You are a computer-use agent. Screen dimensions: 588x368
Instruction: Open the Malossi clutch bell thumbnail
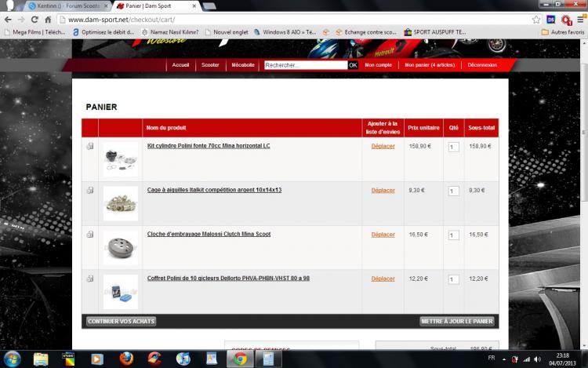121,248
